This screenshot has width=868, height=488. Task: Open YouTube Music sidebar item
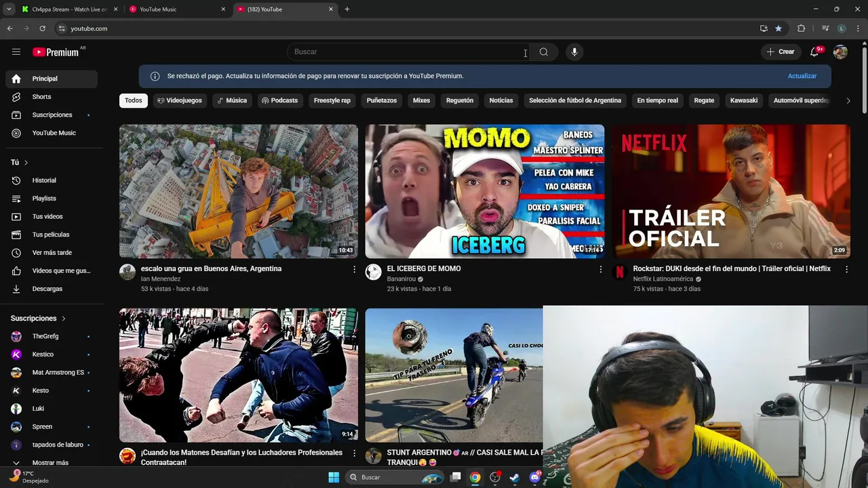52,133
